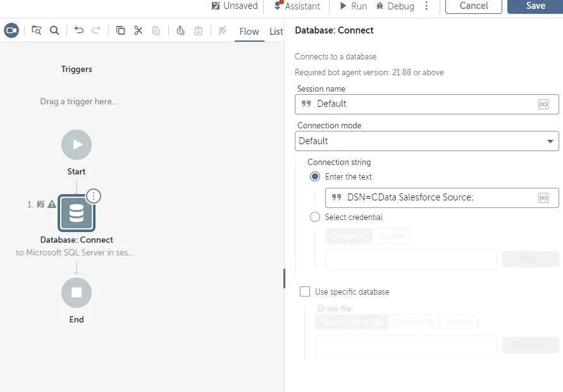563x392 pixels.
Task: Click the search magnifier icon in toolbar
Action: point(54,30)
